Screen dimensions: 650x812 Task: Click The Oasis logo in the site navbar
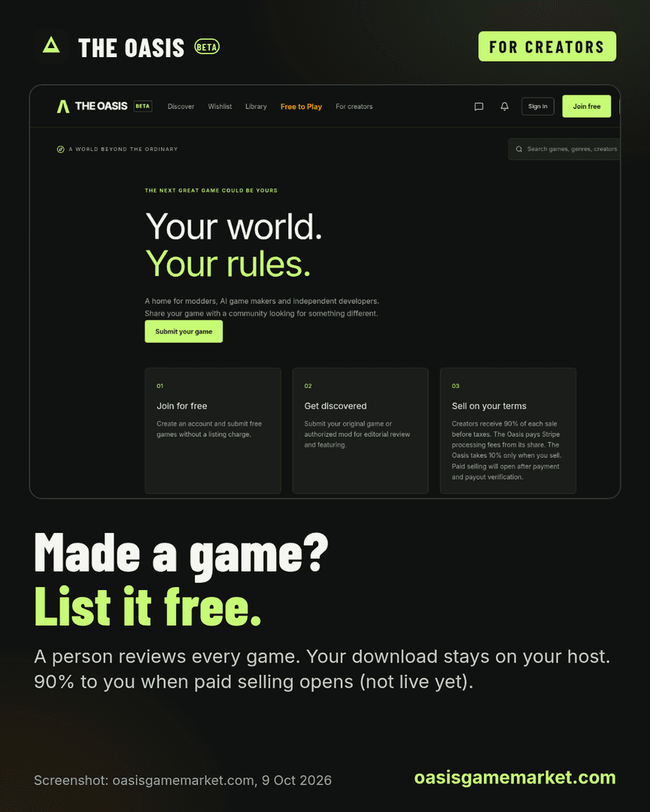[x=93, y=106]
